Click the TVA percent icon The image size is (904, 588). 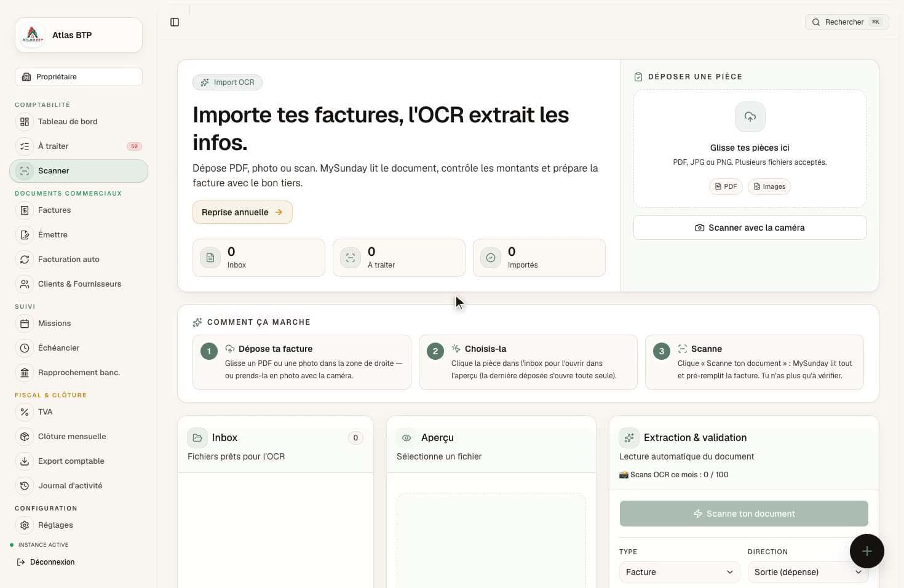click(x=25, y=412)
